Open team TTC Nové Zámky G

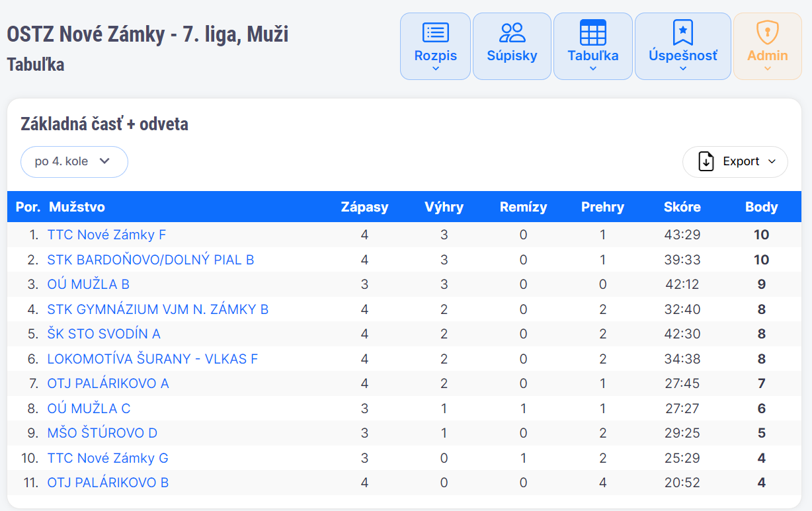(108, 458)
